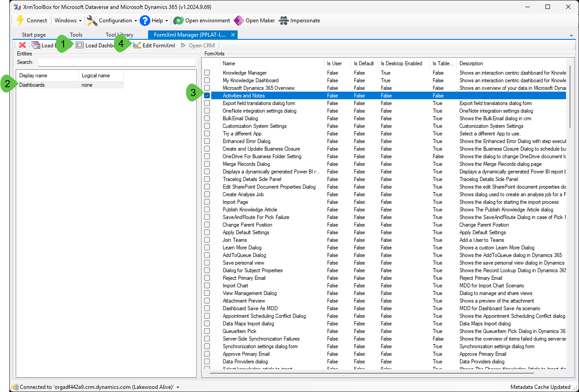Open the tab list arrow at tab strip end

571,35
